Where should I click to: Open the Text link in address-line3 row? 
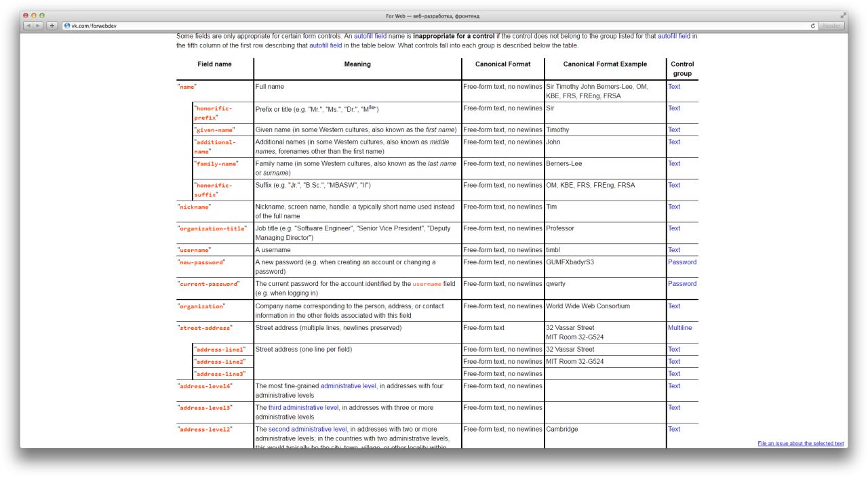[x=673, y=374]
